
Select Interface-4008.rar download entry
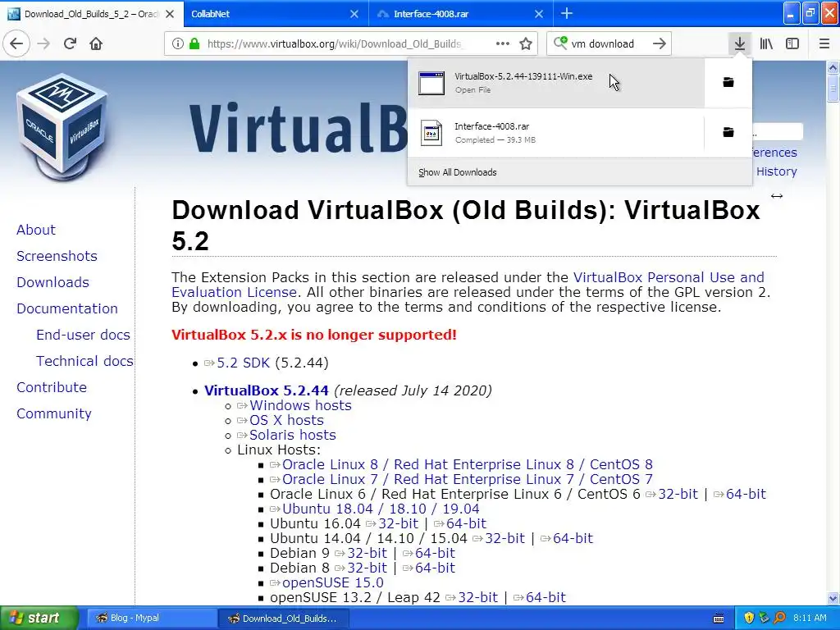click(555, 132)
